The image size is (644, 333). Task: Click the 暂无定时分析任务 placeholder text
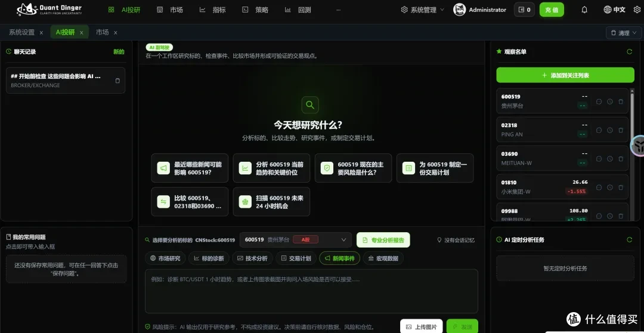[x=565, y=269]
